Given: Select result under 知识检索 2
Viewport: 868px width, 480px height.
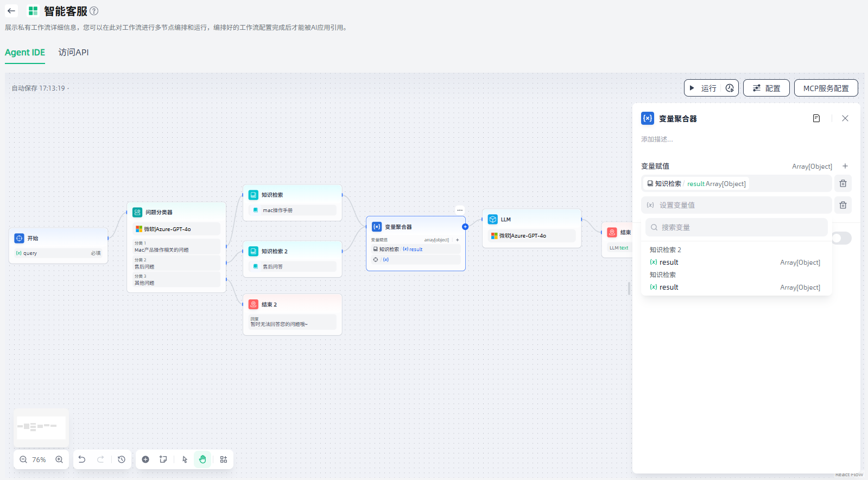Looking at the screenshot, I should coord(669,263).
